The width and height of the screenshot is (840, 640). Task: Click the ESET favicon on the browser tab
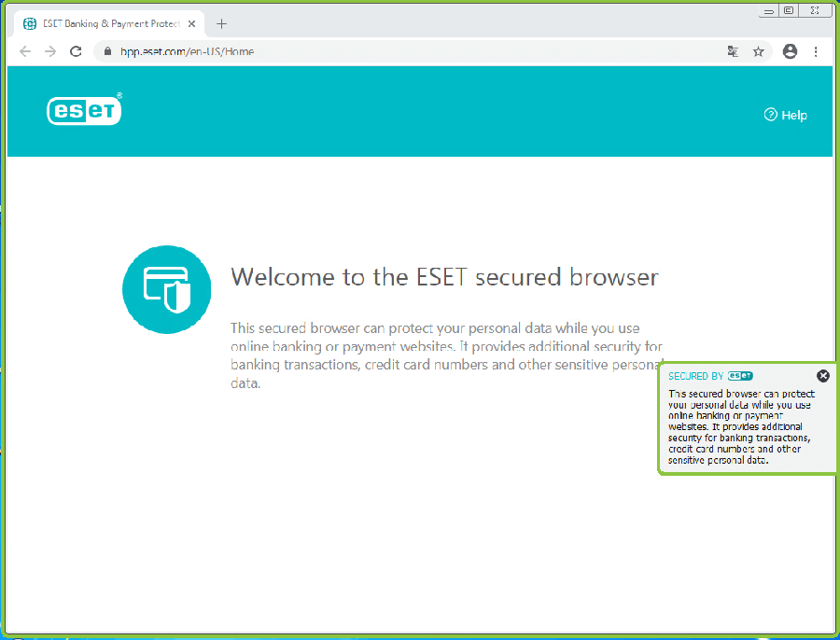click(x=27, y=23)
